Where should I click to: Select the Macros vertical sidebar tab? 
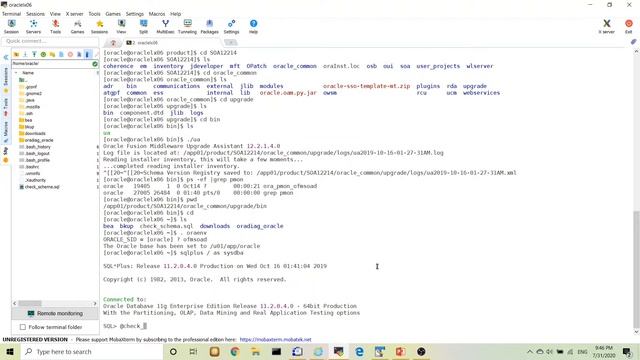coord(6,131)
